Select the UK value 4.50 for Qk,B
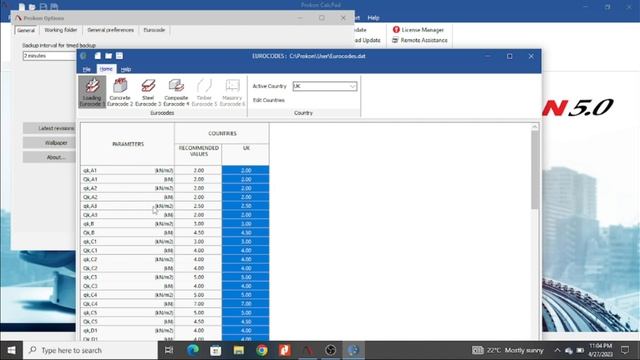Viewport: 640px width, 360px height. coord(246,233)
